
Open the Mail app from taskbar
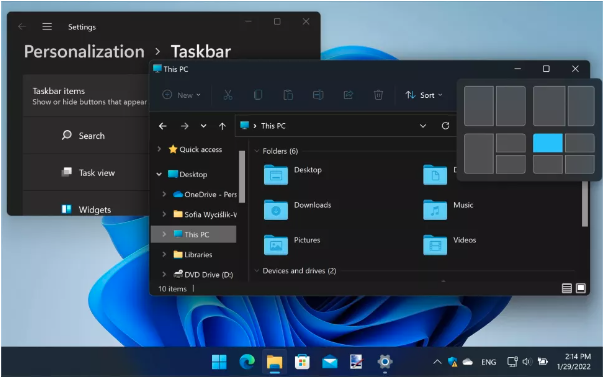click(x=330, y=362)
